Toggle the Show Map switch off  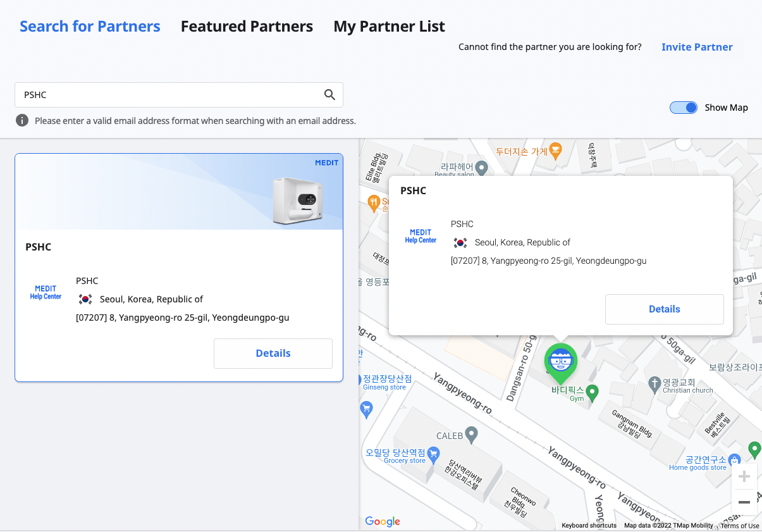click(684, 108)
